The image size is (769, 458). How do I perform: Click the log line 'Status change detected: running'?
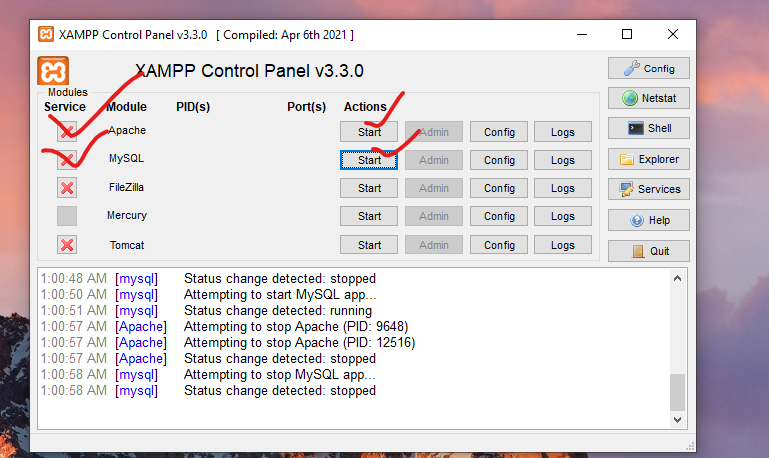(x=278, y=311)
